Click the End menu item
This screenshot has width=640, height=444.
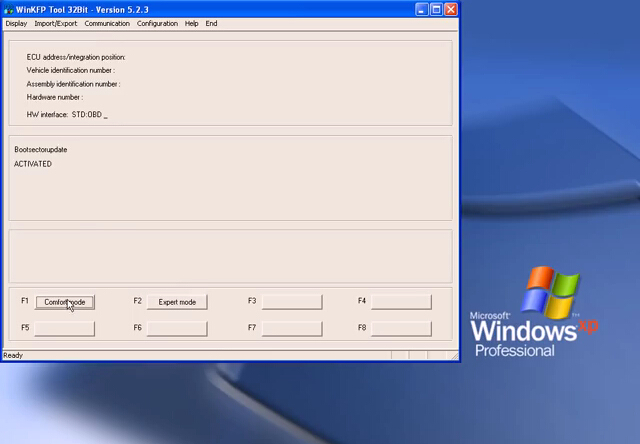point(211,24)
